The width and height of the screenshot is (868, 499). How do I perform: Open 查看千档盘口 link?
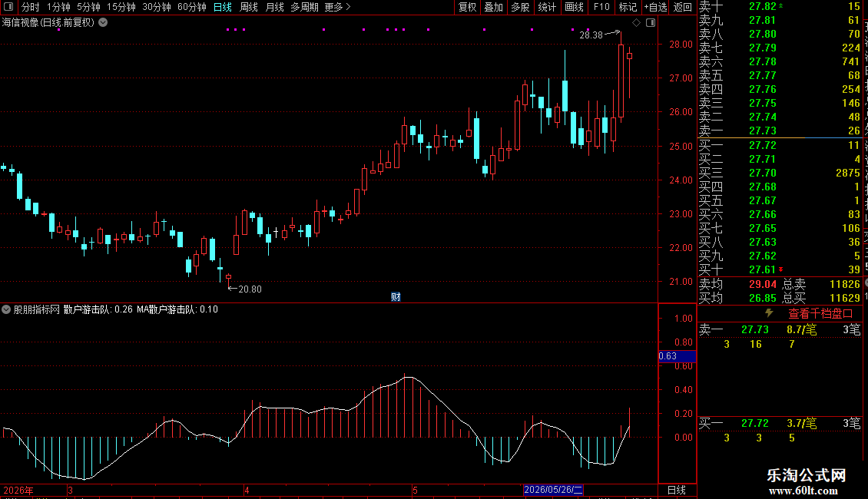[820, 314]
